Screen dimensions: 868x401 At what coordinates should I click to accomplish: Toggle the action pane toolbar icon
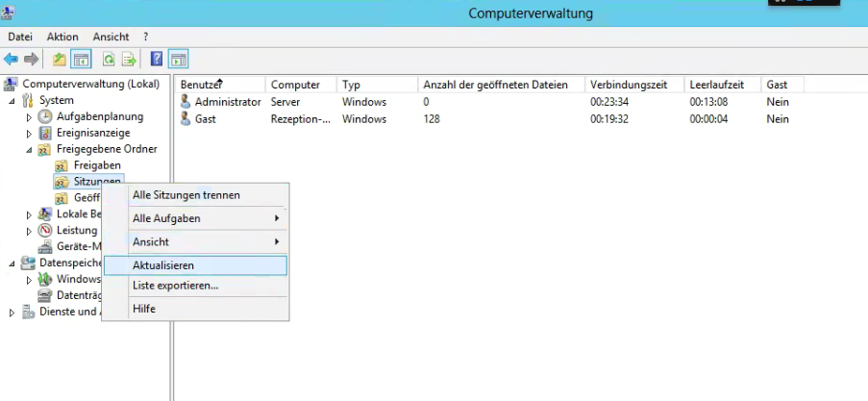tap(178, 60)
